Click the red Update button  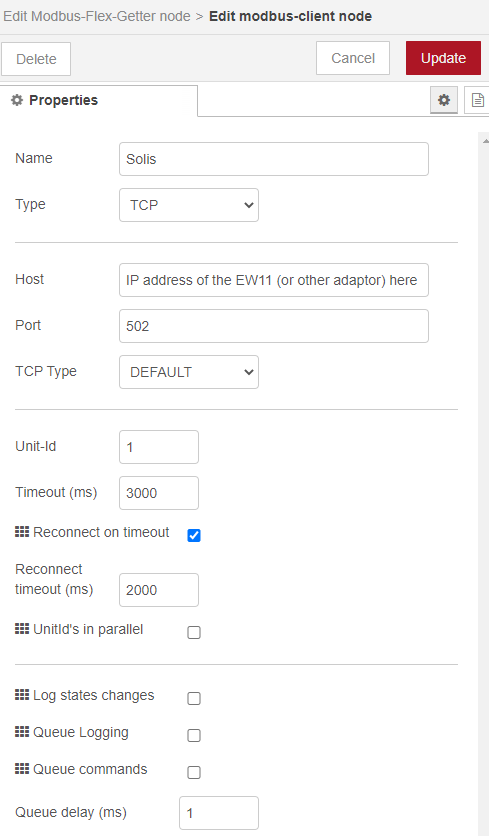point(443,58)
